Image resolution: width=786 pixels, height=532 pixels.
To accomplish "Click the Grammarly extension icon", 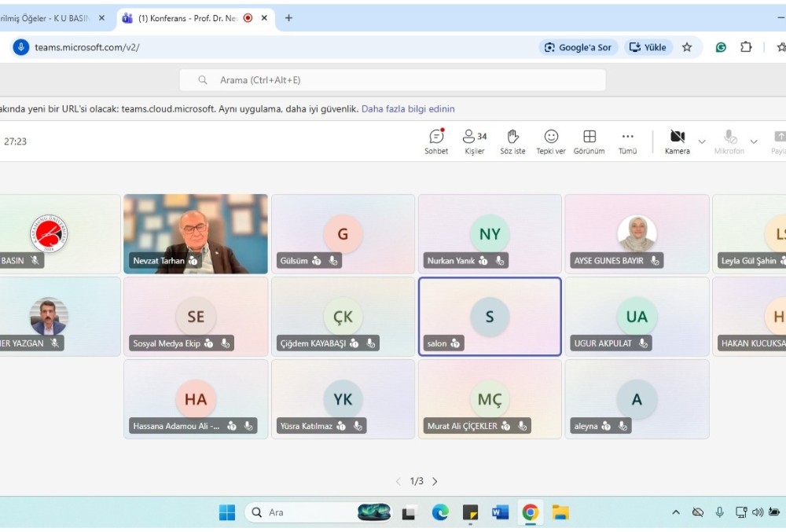I will click(721, 47).
